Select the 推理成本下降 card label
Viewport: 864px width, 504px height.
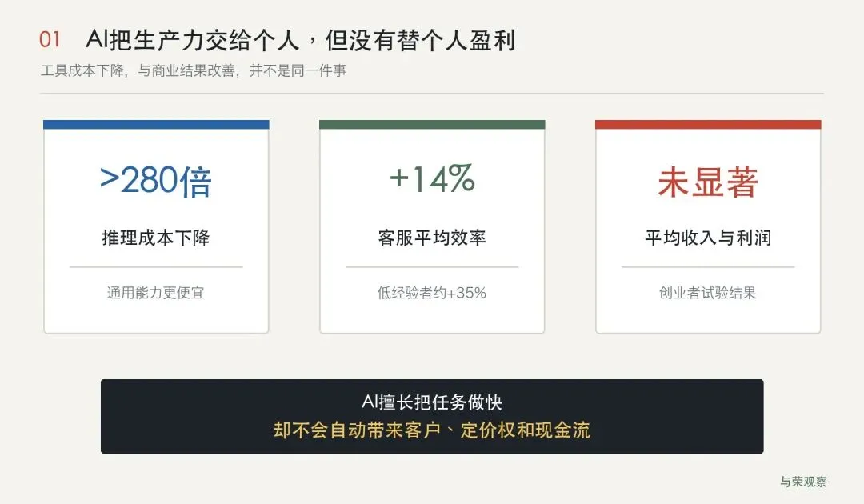point(156,238)
